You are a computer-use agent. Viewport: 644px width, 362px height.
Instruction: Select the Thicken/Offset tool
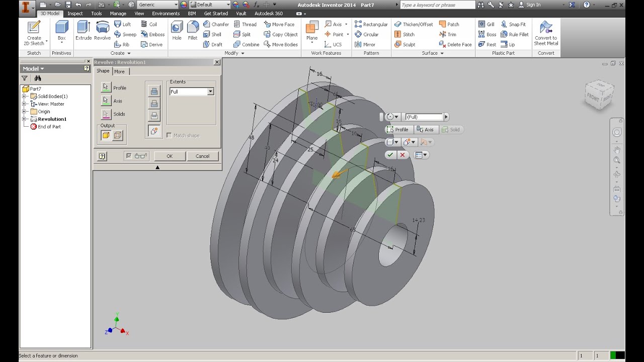(x=414, y=24)
